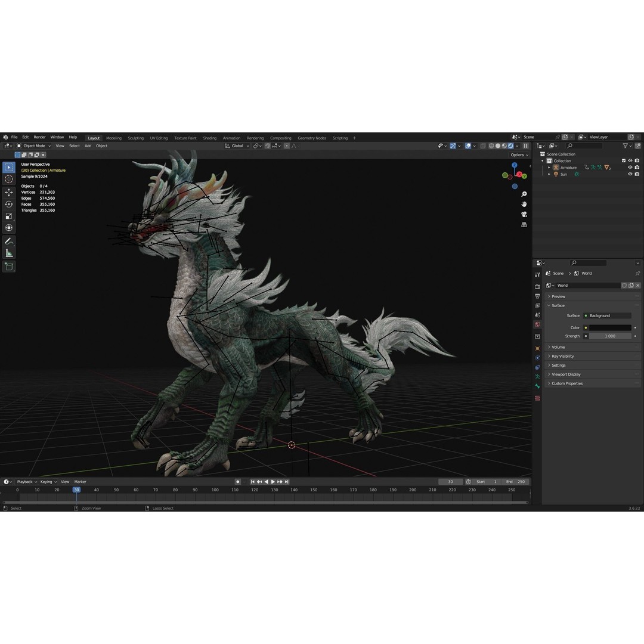Open the Texture properties tab
The height and width of the screenshot is (644, 644).
537,398
